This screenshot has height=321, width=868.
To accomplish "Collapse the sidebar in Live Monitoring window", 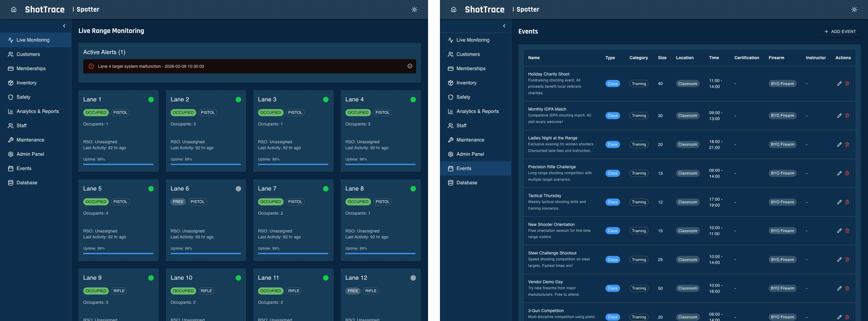I will [x=64, y=26].
